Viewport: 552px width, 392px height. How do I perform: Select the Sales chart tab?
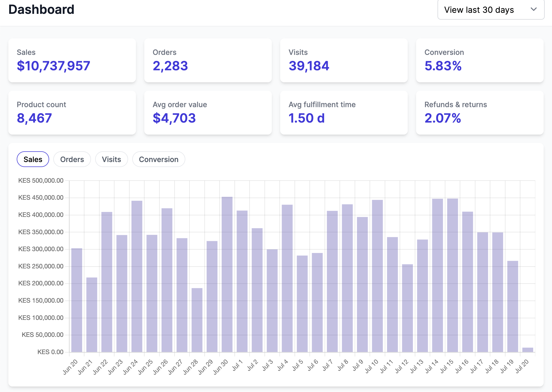(33, 159)
